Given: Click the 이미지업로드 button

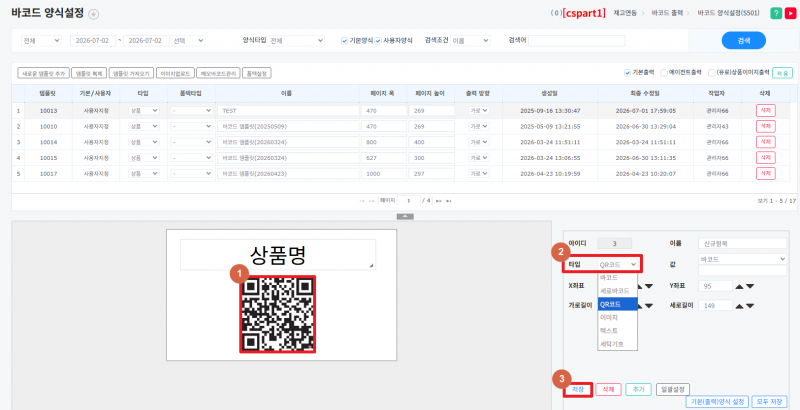Looking at the screenshot, I should coord(175,73).
